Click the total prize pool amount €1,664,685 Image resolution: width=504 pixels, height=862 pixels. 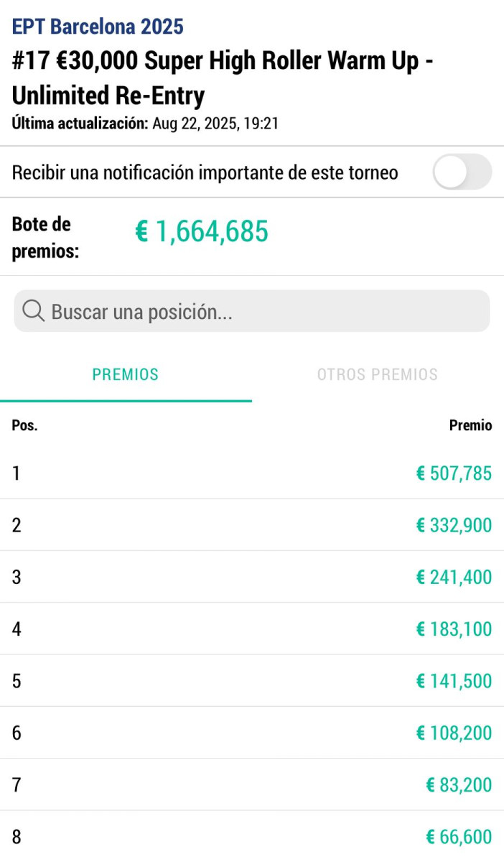pos(202,232)
